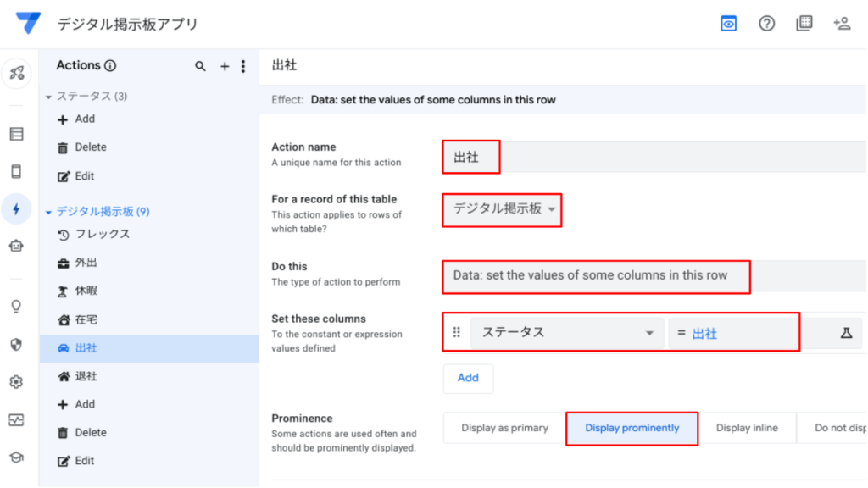Select Add action under デジタル掲示板 group
The width and height of the screenshot is (868, 488).
[76, 404]
